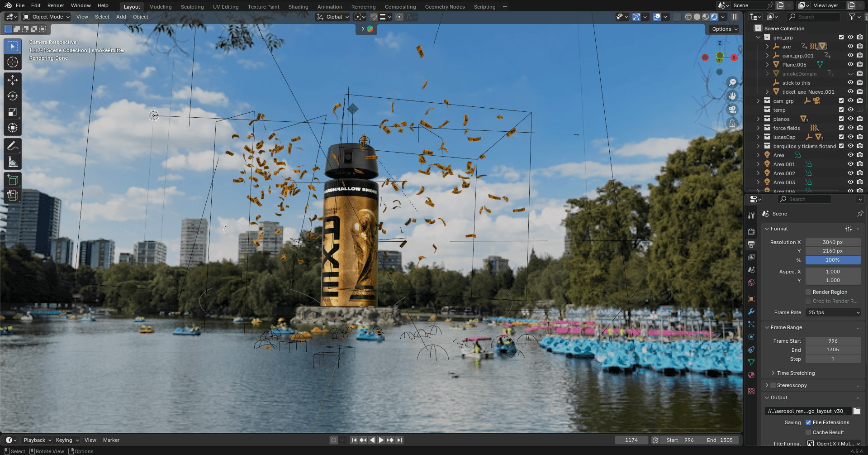
Task: Open the Particles properties tab
Action: pyautogui.click(x=751, y=324)
